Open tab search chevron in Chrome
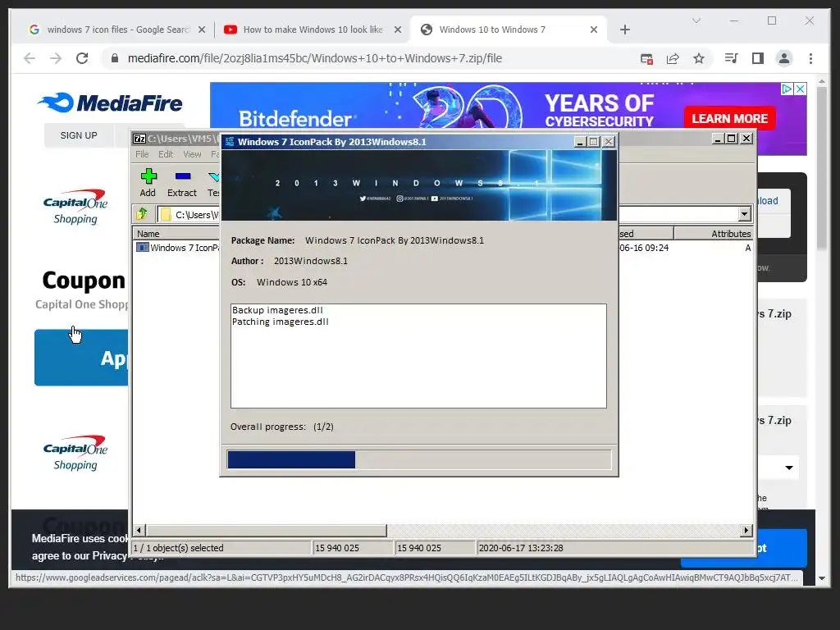The height and width of the screenshot is (630, 840). coord(696,21)
